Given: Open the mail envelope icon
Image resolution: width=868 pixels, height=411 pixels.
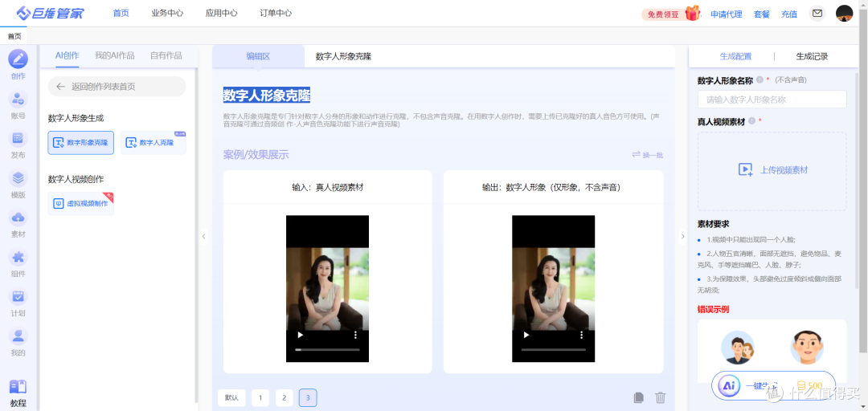Looking at the screenshot, I should pyautogui.click(x=817, y=13).
